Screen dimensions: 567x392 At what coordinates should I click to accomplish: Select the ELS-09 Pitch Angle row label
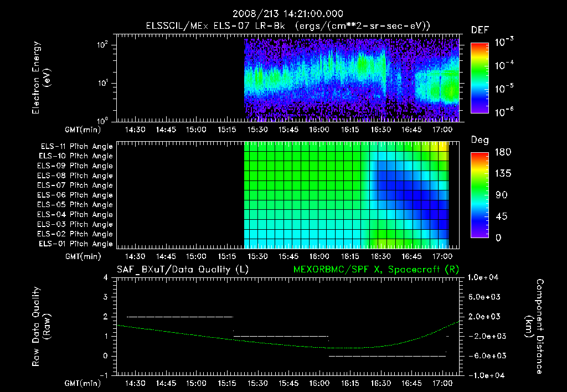pyautogui.click(x=75, y=166)
